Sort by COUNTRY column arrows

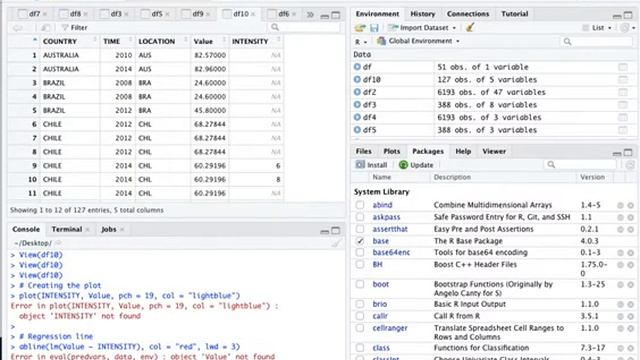[x=95, y=40]
